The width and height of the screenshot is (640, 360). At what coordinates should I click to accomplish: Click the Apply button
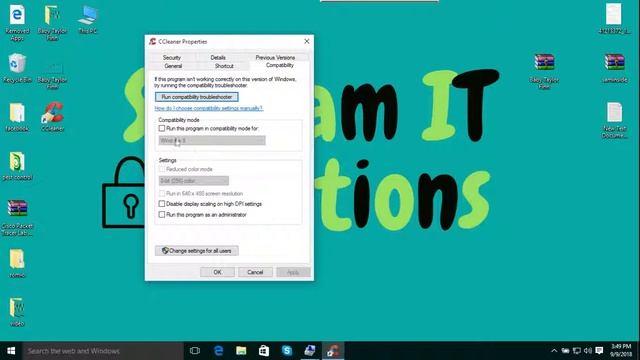tap(293, 272)
